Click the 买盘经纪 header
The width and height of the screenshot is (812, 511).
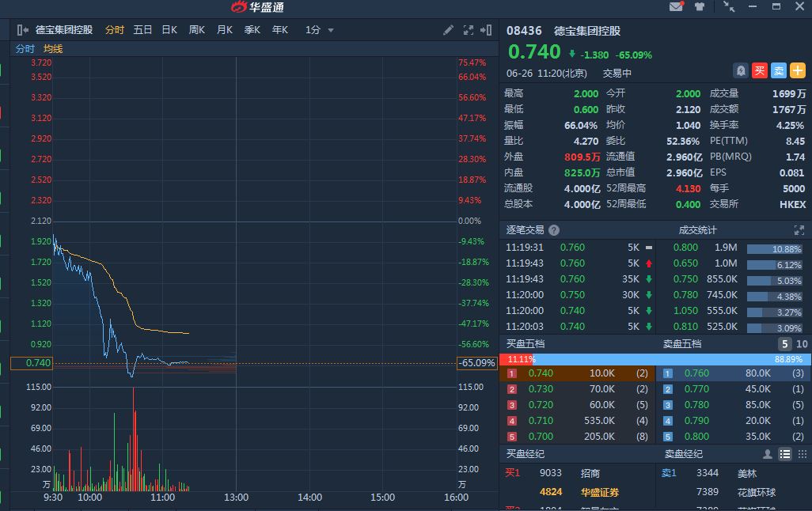525,454
